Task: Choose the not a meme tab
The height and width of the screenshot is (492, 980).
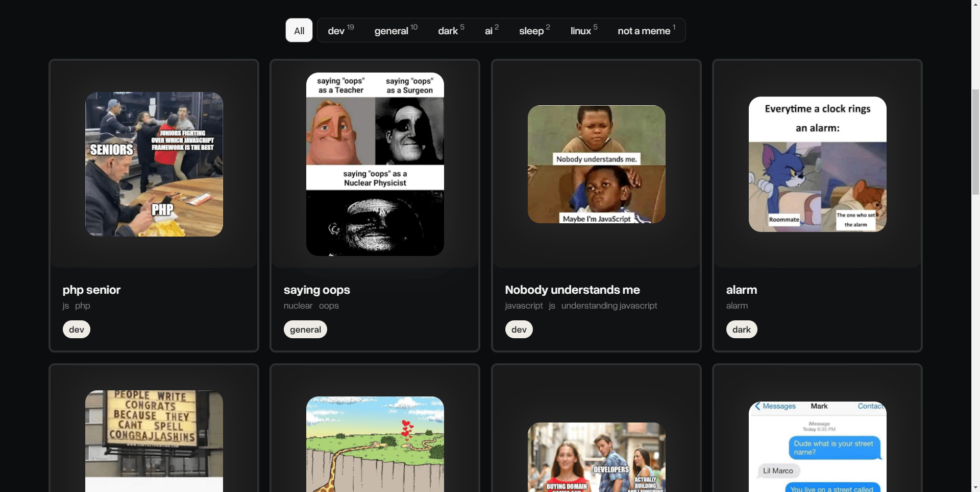Action: coord(646,31)
